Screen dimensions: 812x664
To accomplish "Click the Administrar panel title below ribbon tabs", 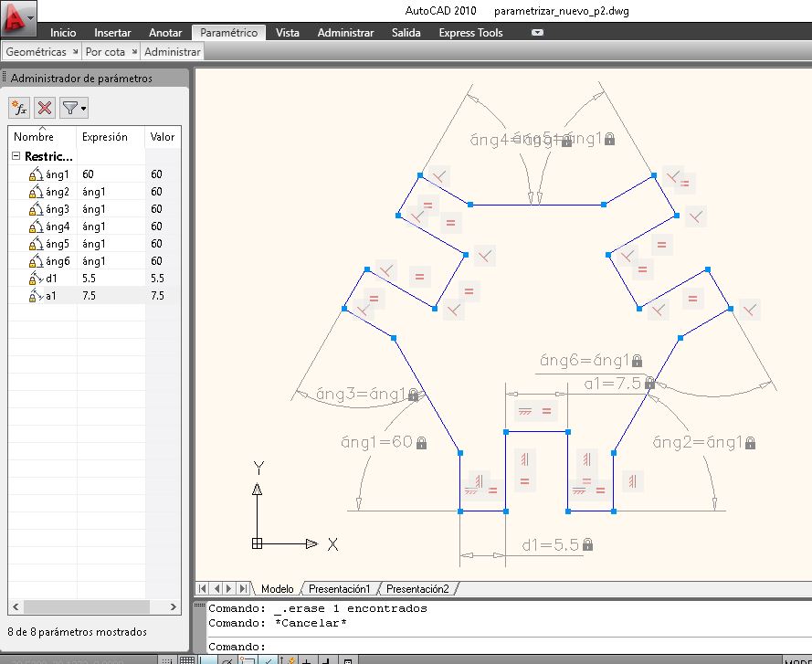I will 173,52.
